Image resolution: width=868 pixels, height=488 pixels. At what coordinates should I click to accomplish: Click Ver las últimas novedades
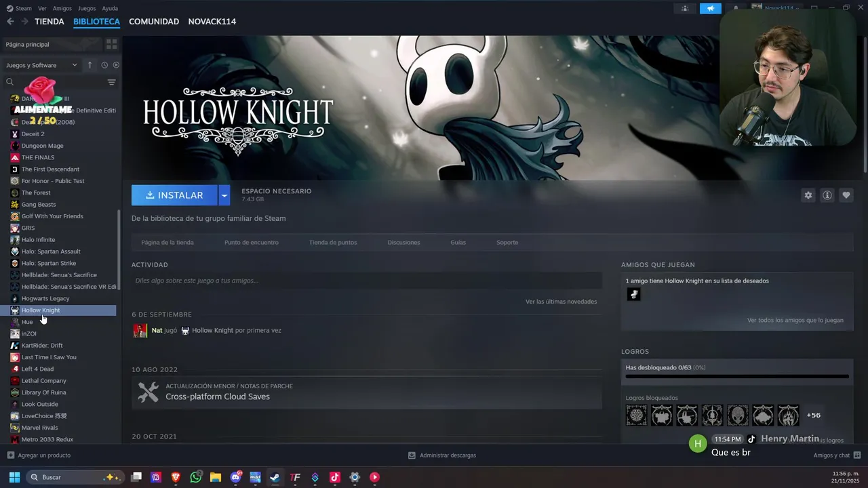(561, 302)
